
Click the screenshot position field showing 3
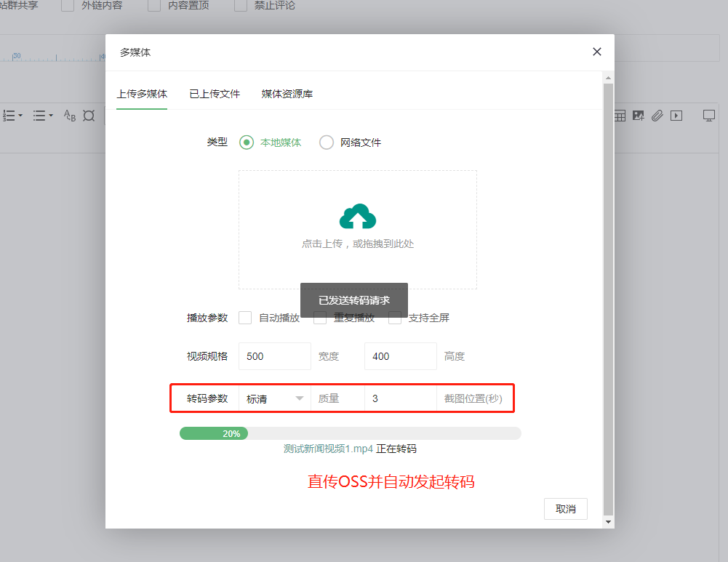[x=401, y=398]
